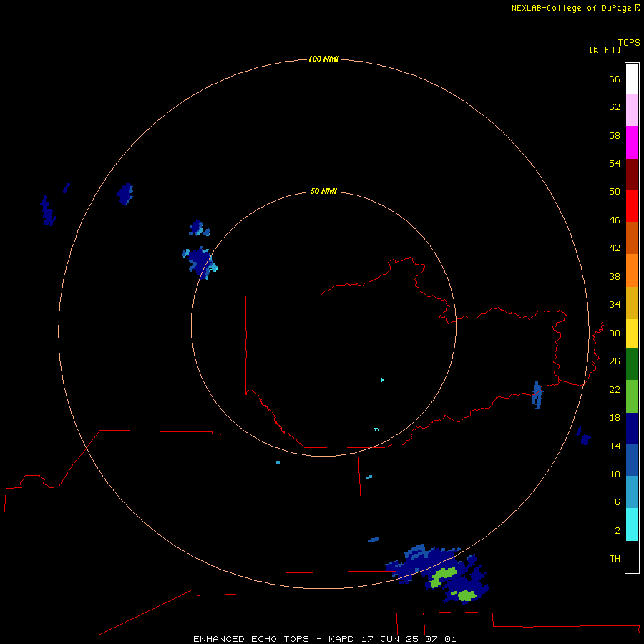Click the 'TH' threshold legend label
The width and height of the screenshot is (644, 644).
pos(615,559)
